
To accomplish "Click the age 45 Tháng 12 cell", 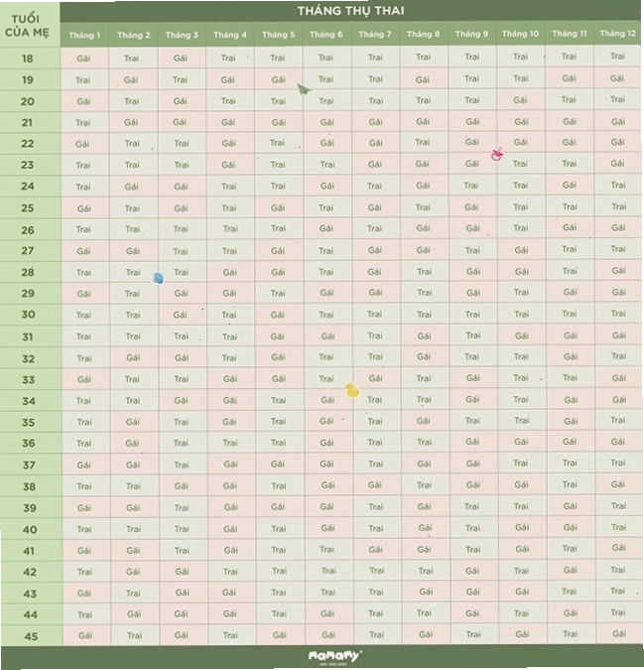I will [619, 633].
